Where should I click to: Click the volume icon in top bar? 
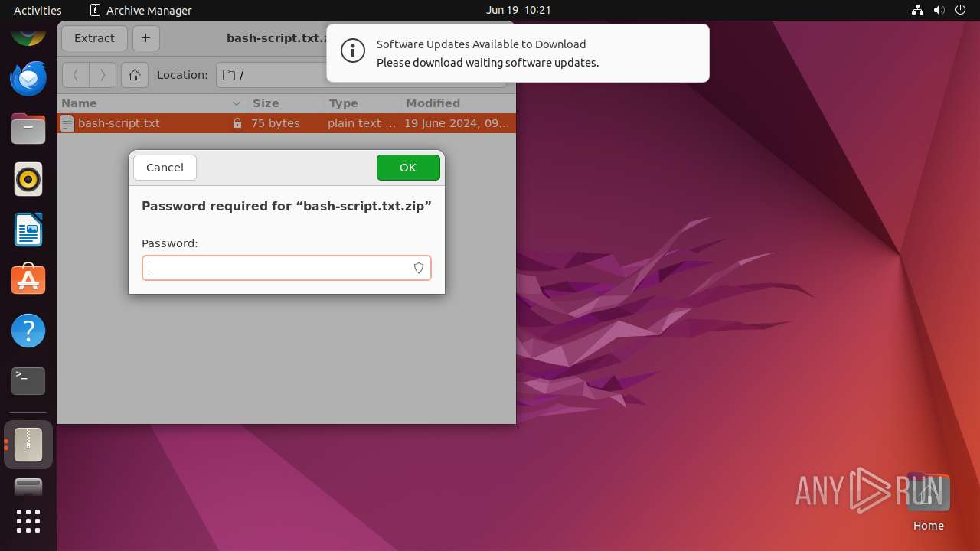[939, 10]
